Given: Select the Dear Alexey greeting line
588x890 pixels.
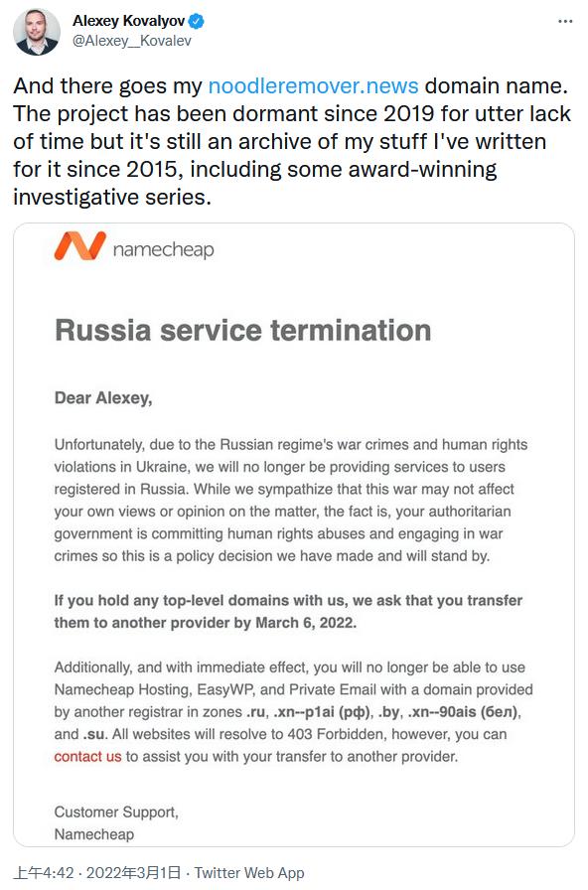Looking at the screenshot, I should point(103,398).
